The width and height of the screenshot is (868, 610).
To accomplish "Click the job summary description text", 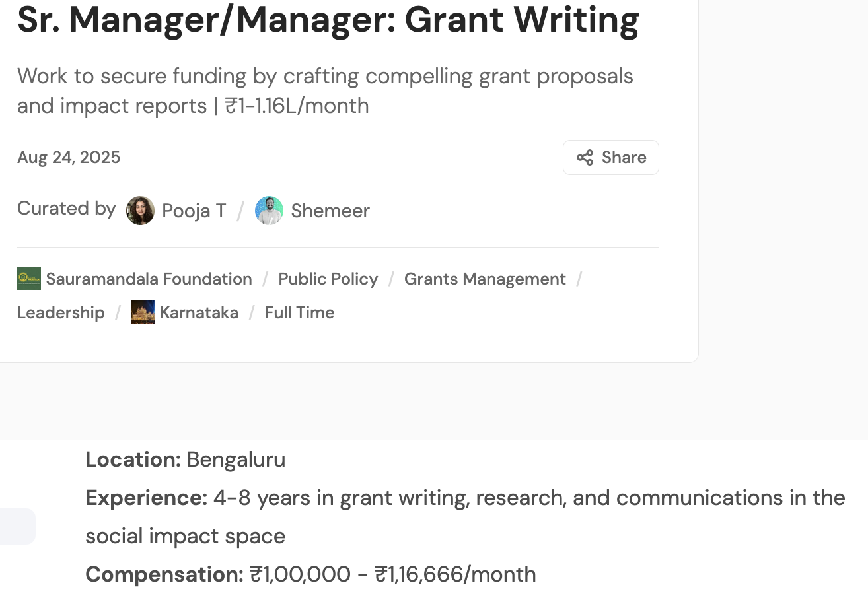I will pyautogui.click(x=325, y=91).
